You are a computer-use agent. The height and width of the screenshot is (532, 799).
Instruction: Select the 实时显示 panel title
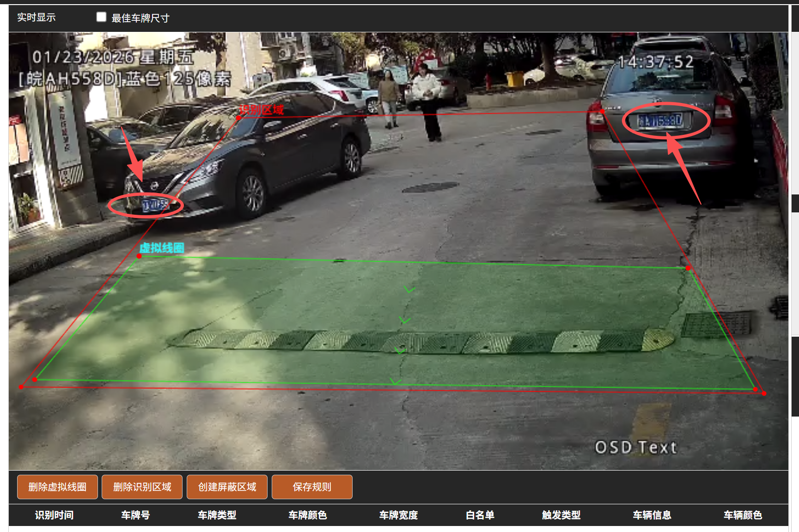pos(37,18)
